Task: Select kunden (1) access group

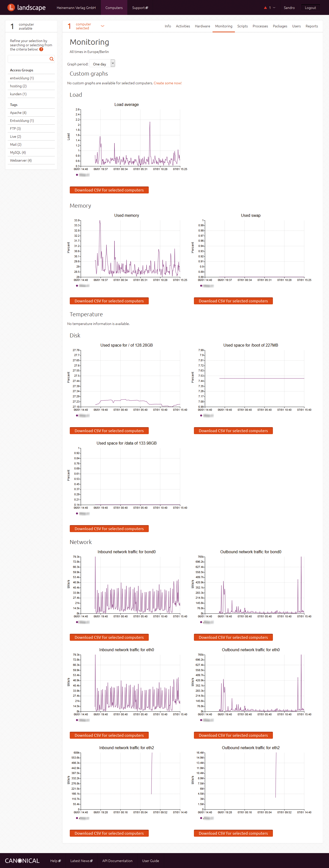Action: [x=18, y=94]
